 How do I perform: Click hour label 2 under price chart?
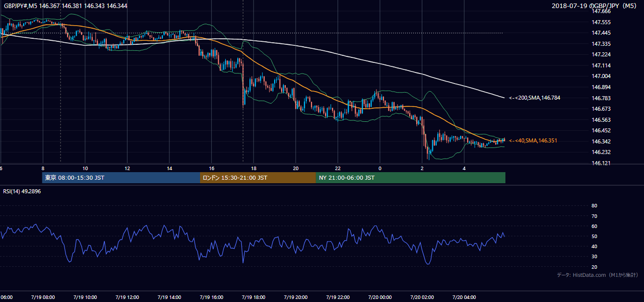pos(422,168)
